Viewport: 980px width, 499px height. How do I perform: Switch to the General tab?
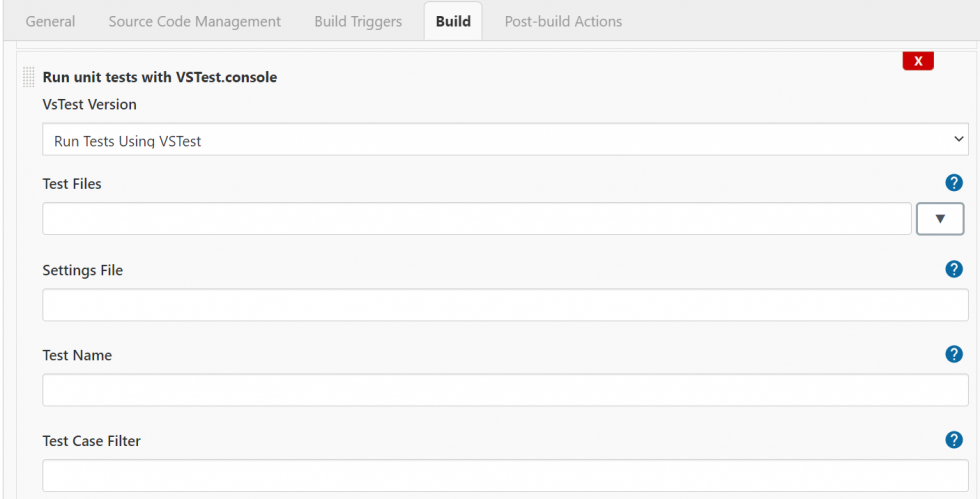tap(50, 21)
